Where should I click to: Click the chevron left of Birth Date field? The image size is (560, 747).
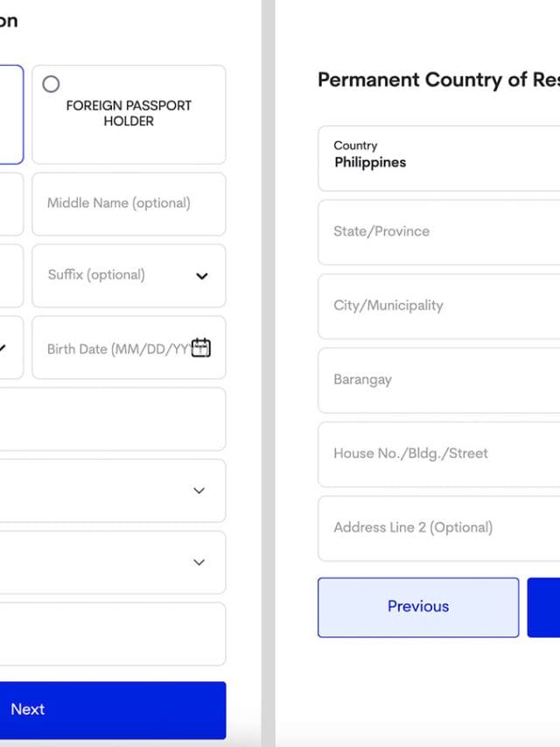3,348
